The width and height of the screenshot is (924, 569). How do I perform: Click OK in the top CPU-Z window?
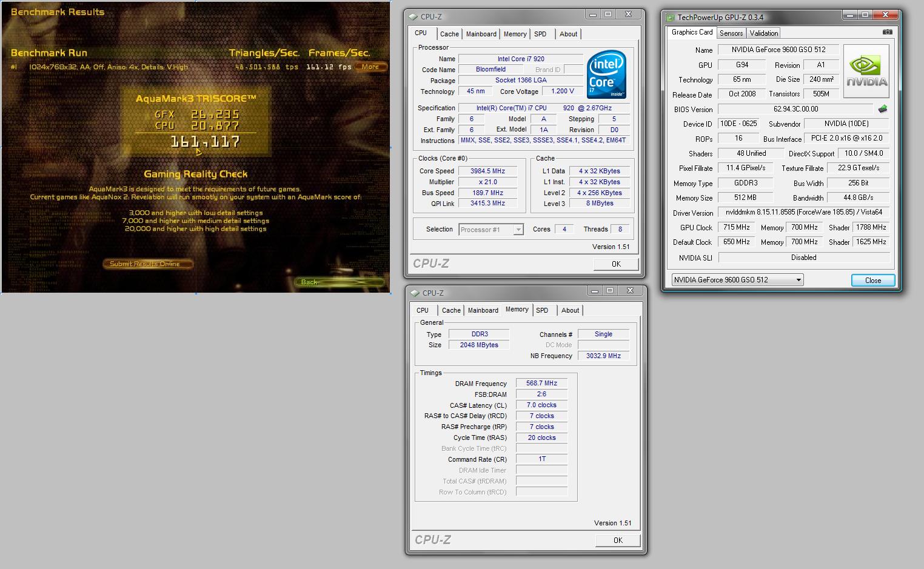(616, 264)
